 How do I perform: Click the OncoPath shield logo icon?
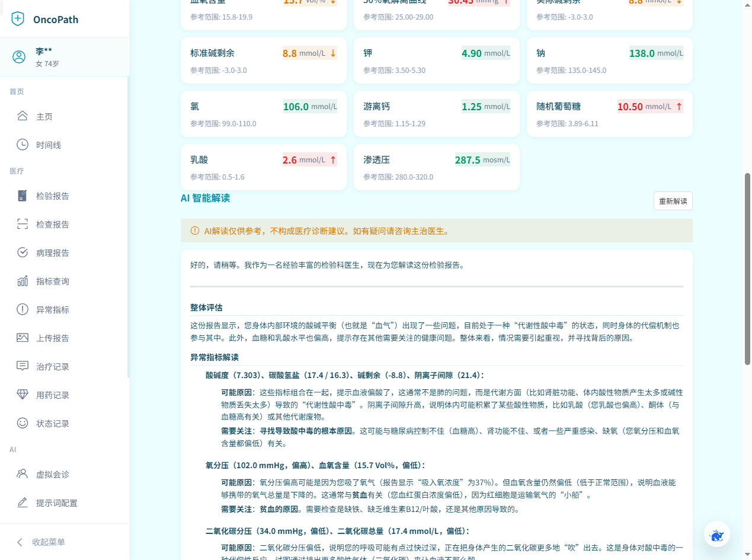pos(18,19)
